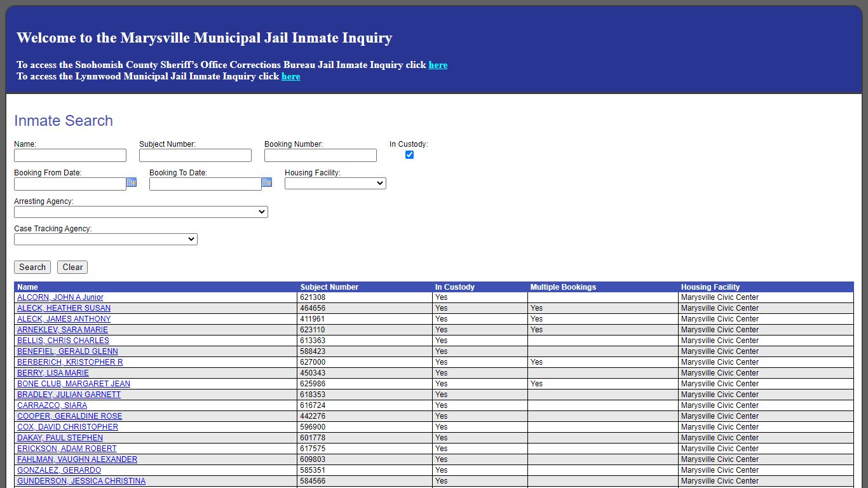Focus the Name input field
The image size is (868, 488).
[70, 156]
